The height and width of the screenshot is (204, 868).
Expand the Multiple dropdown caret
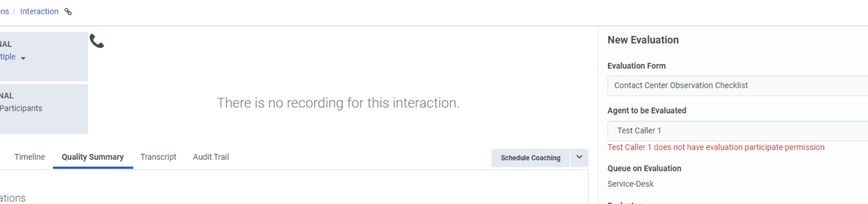coord(23,58)
